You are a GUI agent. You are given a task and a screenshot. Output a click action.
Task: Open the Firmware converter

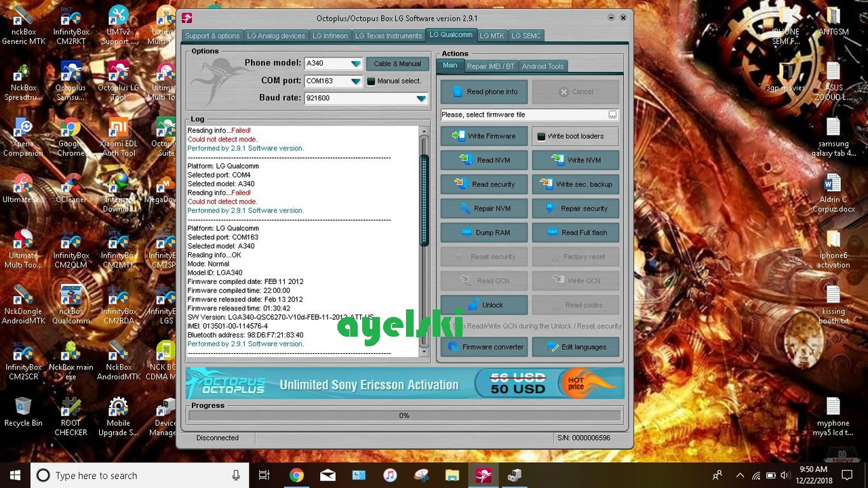[x=484, y=347]
